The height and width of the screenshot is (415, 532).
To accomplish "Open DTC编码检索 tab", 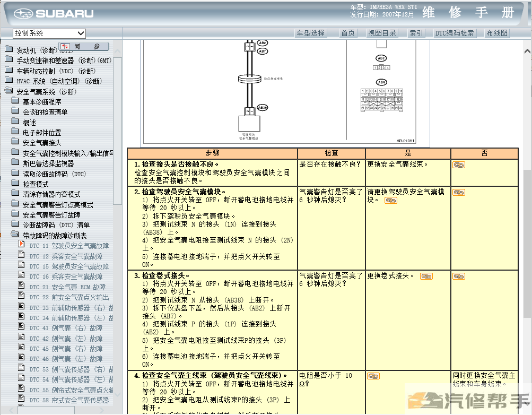I will (455, 33).
